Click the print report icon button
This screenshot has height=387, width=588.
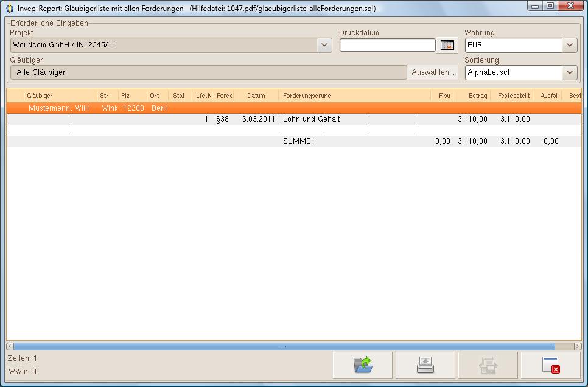click(425, 365)
